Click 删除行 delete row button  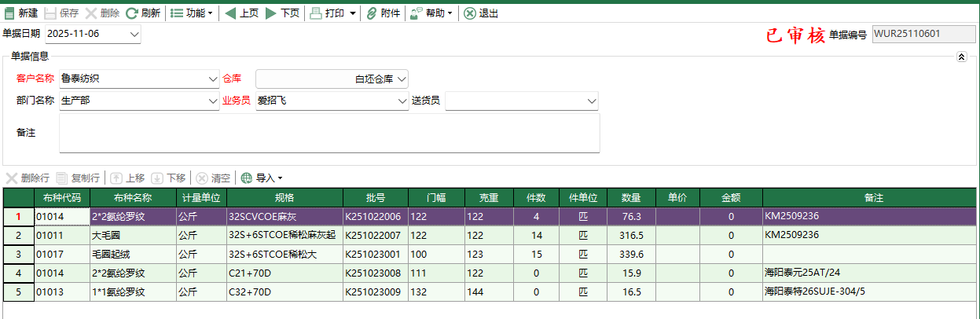[28, 178]
